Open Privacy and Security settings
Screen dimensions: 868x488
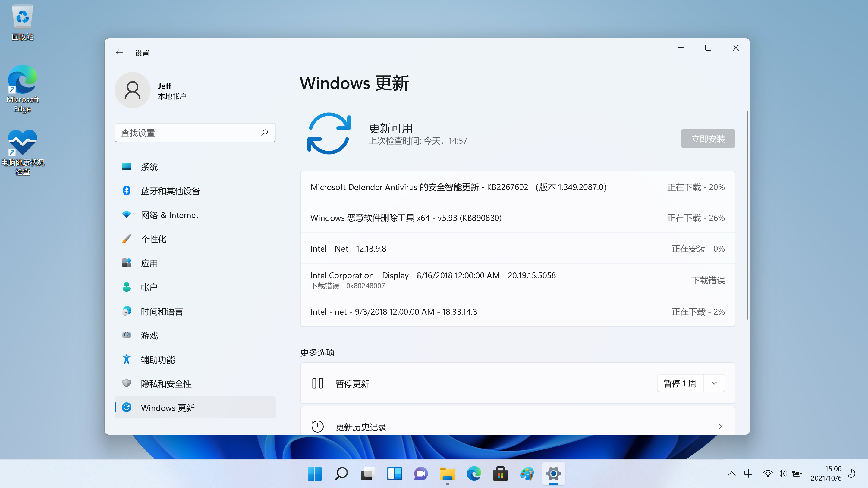point(166,383)
